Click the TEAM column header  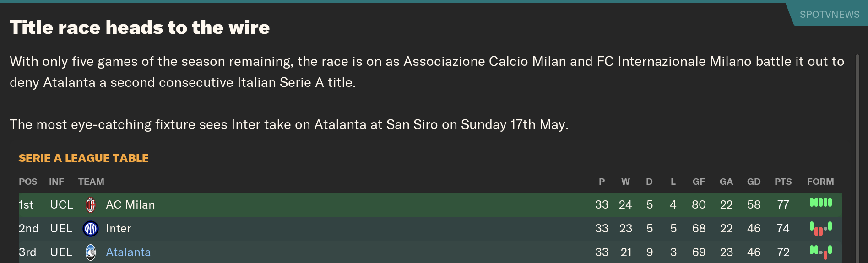pyautogui.click(x=91, y=182)
